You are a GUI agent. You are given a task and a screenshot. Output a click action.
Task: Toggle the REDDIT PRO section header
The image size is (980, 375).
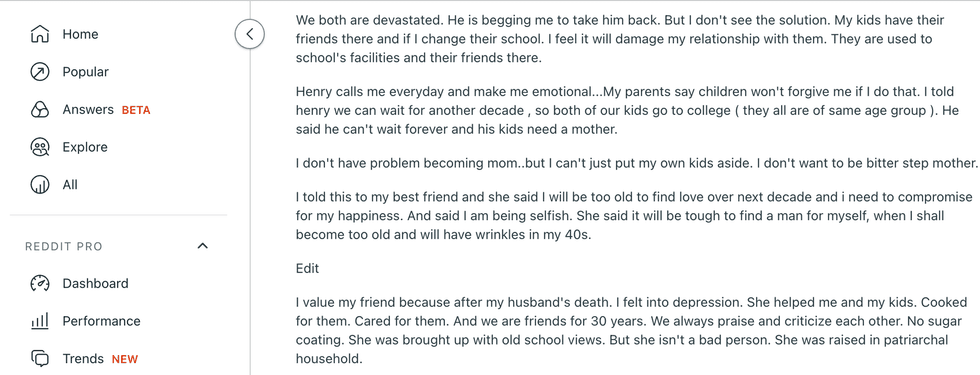(x=119, y=246)
